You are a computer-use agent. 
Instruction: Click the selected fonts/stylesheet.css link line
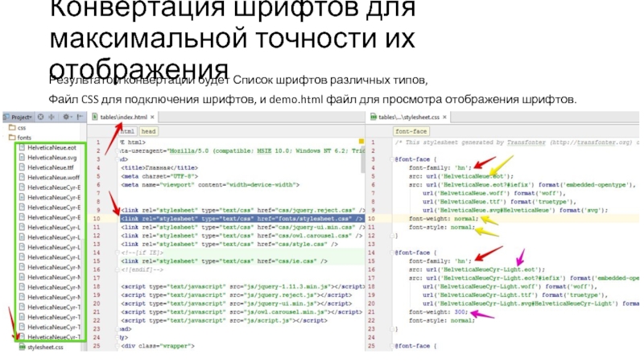(242, 219)
